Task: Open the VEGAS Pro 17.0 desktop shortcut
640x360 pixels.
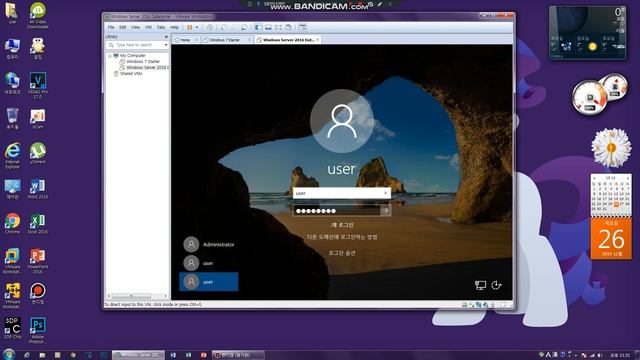Action: [x=38, y=85]
